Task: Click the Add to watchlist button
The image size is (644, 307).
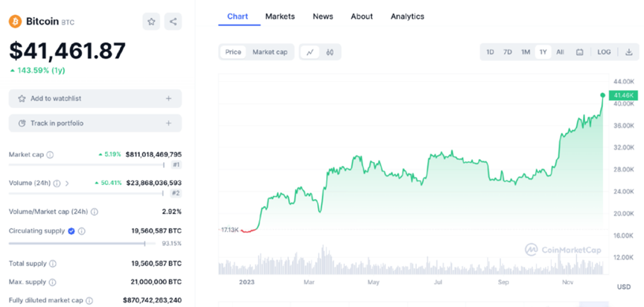Action: pos(95,98)
